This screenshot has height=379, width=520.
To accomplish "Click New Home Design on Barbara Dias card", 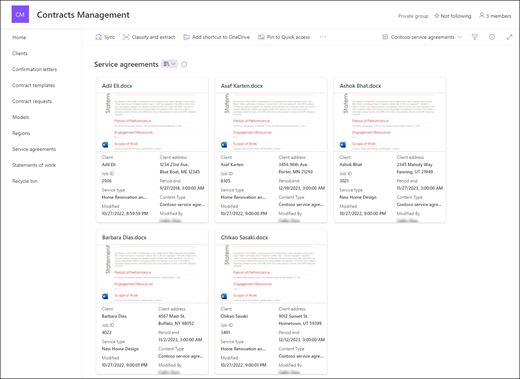I will click(120, 349).
